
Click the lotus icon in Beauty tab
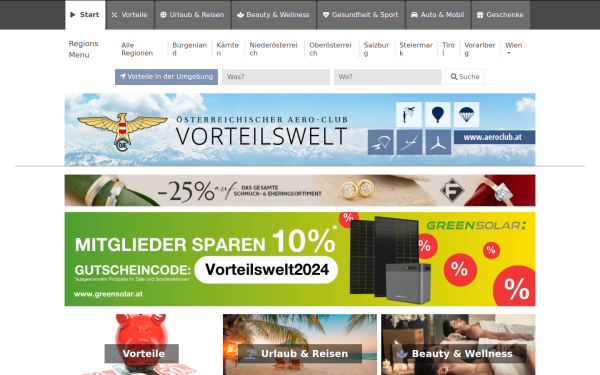point(240,15)
